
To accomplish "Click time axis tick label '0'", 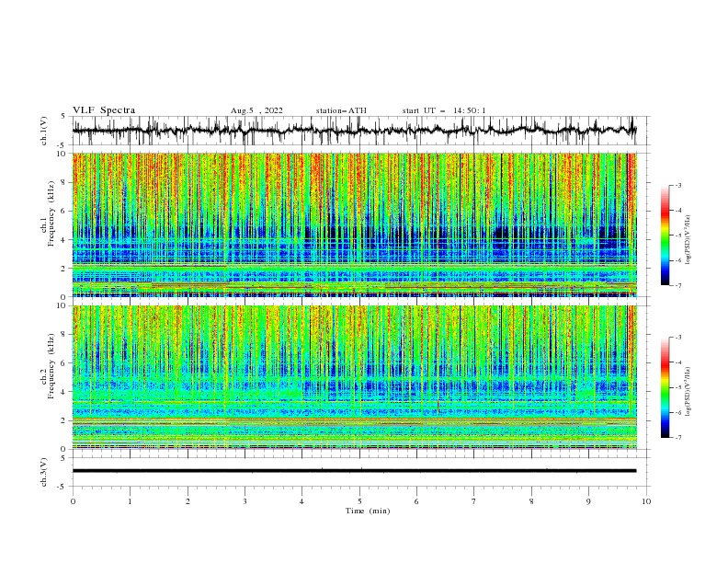I will pos(73,501).
